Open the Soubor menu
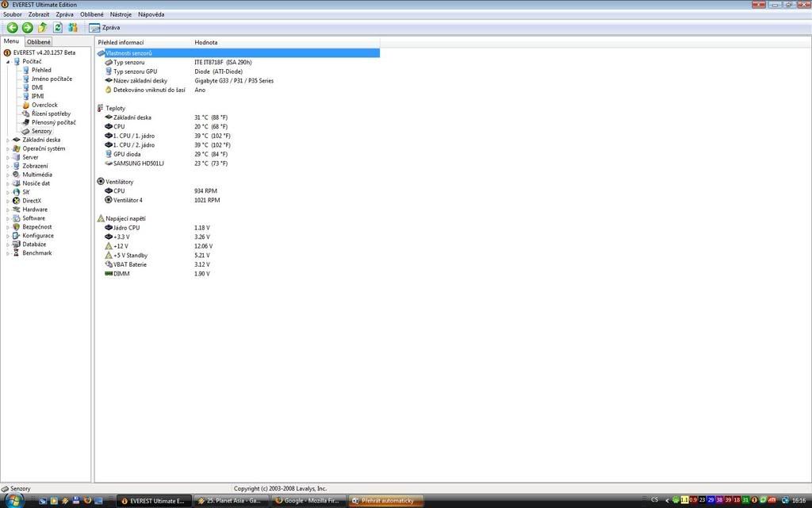 point(13,14)
